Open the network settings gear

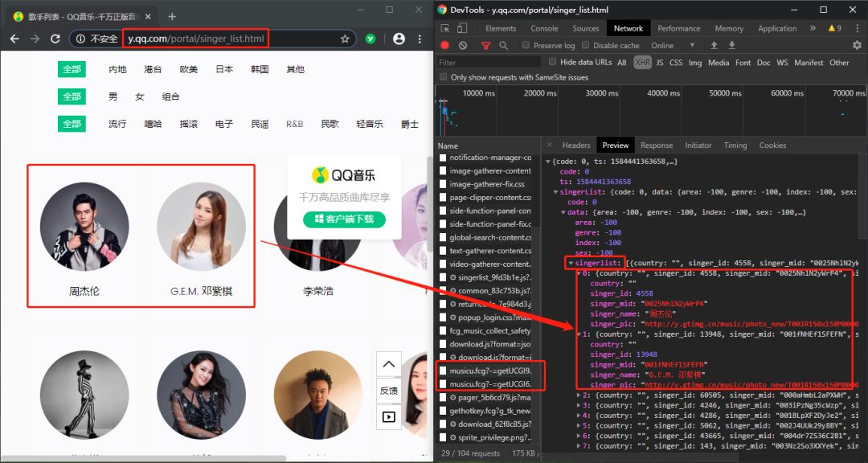pyautogui.click(x=857, y=45)
